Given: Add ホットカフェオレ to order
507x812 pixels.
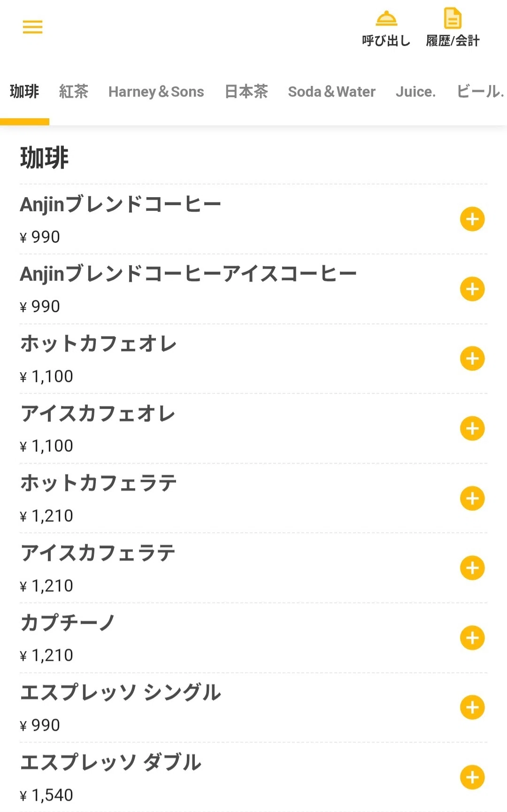Looking at the screenshot, I should (472, 359).
